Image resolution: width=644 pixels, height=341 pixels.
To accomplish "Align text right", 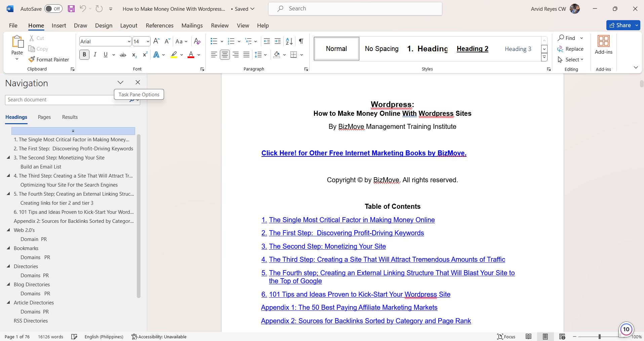I will (236, 55).
